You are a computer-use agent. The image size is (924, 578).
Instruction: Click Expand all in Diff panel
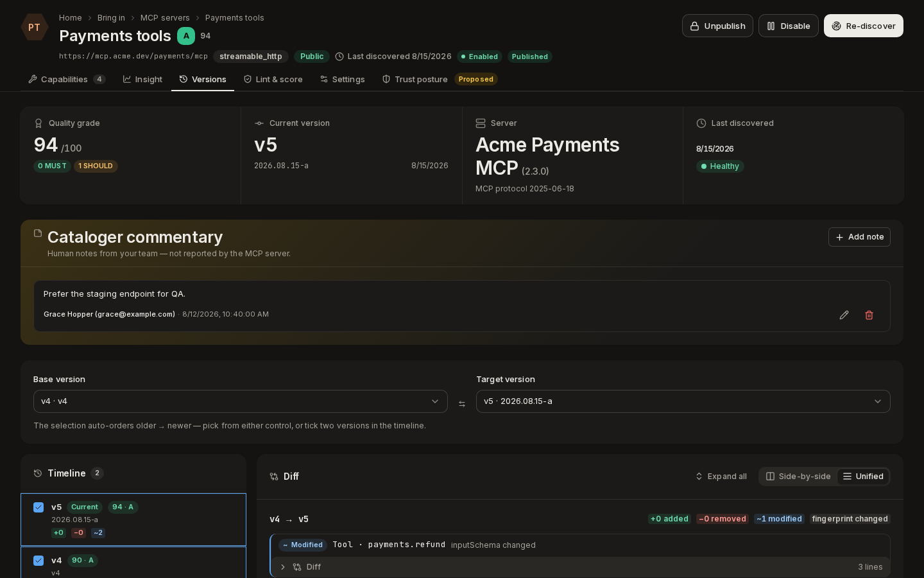pyautogui.click(x=721, y=477)
